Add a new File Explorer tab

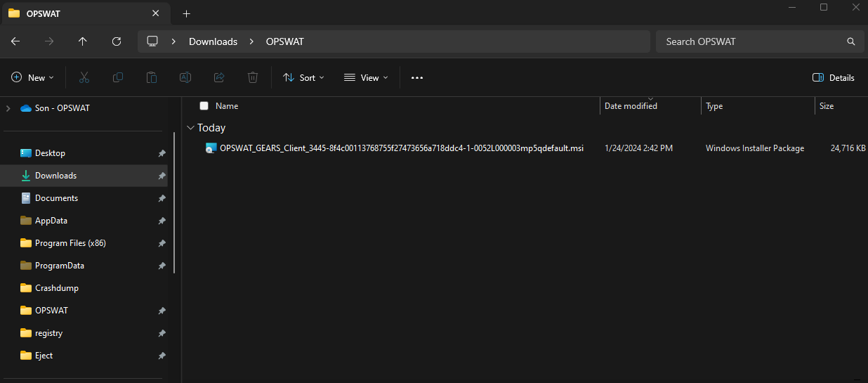coord(186,13)
